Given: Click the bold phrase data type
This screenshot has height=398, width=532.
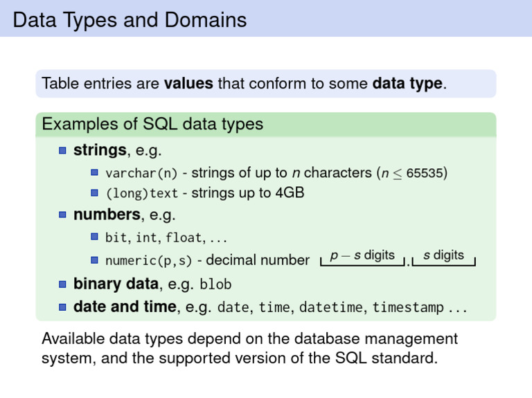Looking at the screenshot, I should [407, 84].
